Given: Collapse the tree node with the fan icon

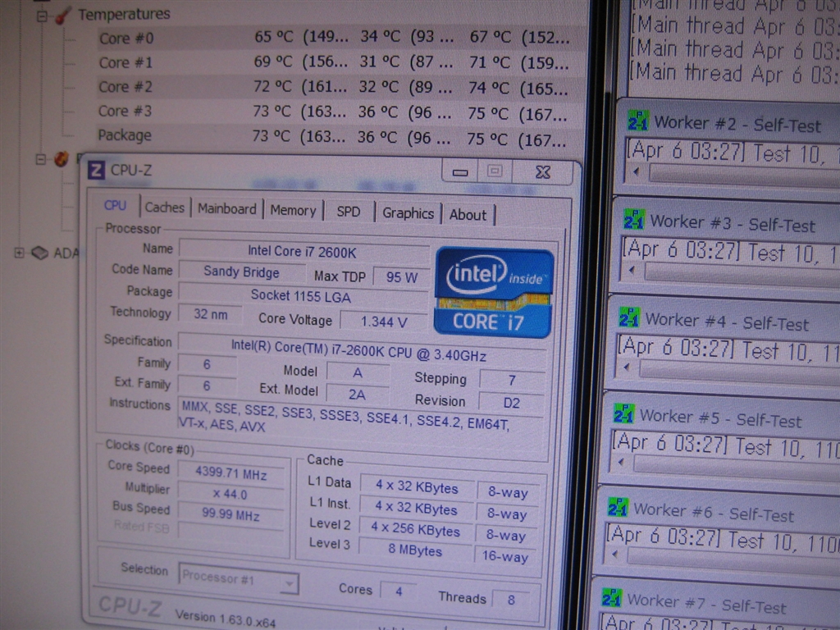Looking at the screenshot, I should coord(41,159).
